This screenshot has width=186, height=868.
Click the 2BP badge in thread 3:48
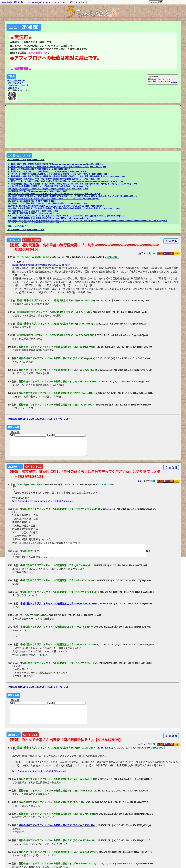153,744
